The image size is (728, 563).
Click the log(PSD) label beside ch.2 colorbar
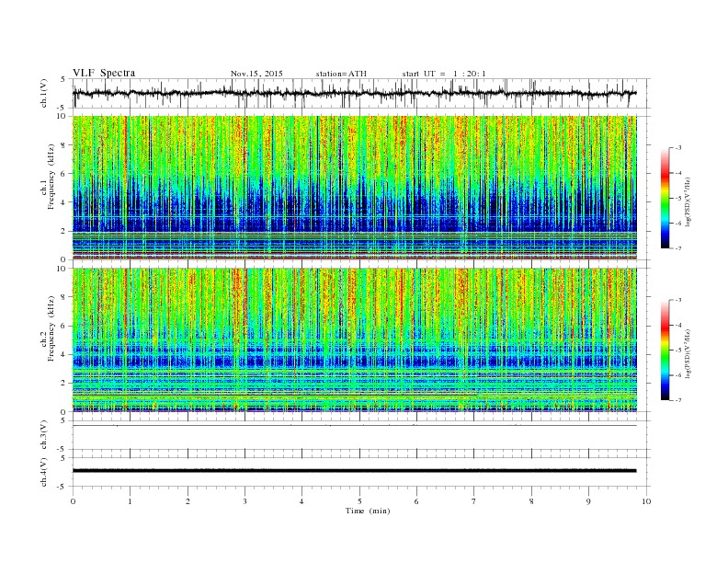688,354
